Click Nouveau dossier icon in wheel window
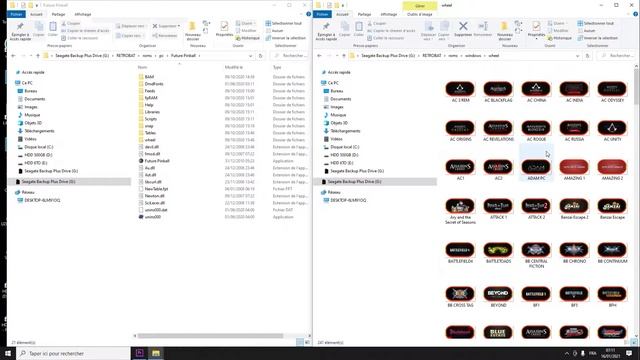The image size is (640, 360). 504,31
